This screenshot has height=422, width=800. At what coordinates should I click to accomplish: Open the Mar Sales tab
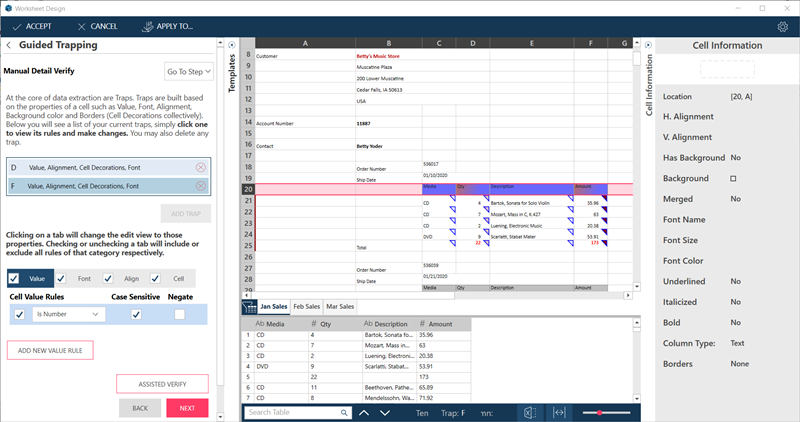(x=341, y=306)
